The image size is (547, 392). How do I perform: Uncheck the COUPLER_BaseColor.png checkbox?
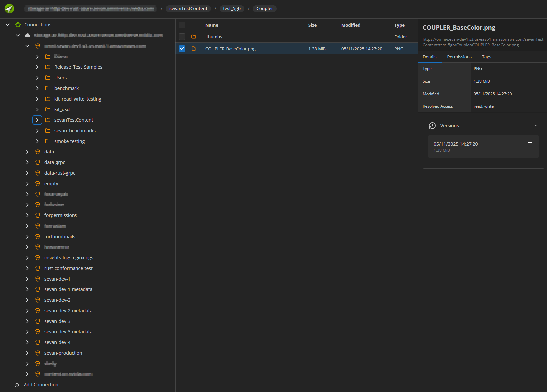[182, 49]
